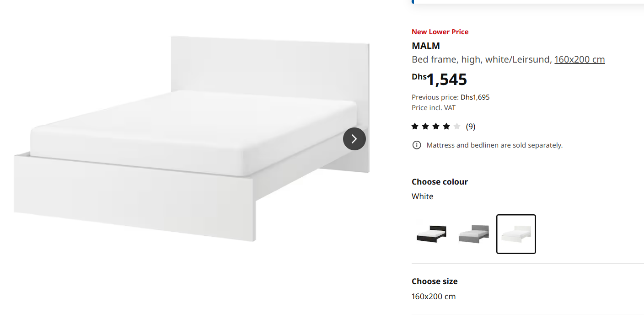
Task: Select the black-brown bed colour option
Action: (x=431, y=234)
